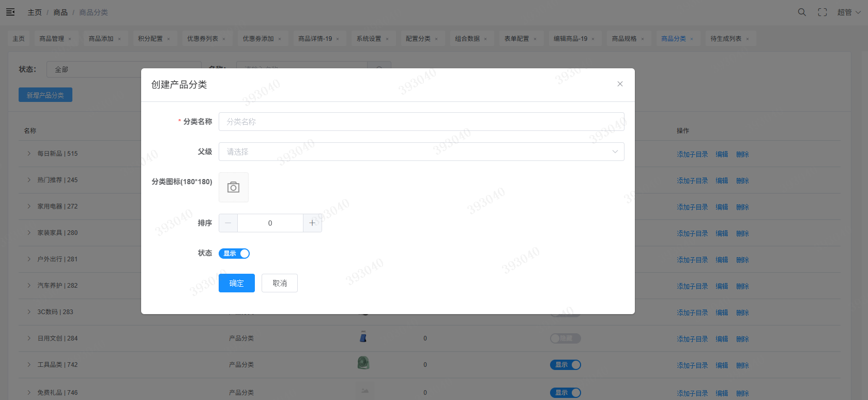Screen dimensions: 868x400
Task: Expand the 每日新品 | 515 row
Action: [x=29, y=153]
